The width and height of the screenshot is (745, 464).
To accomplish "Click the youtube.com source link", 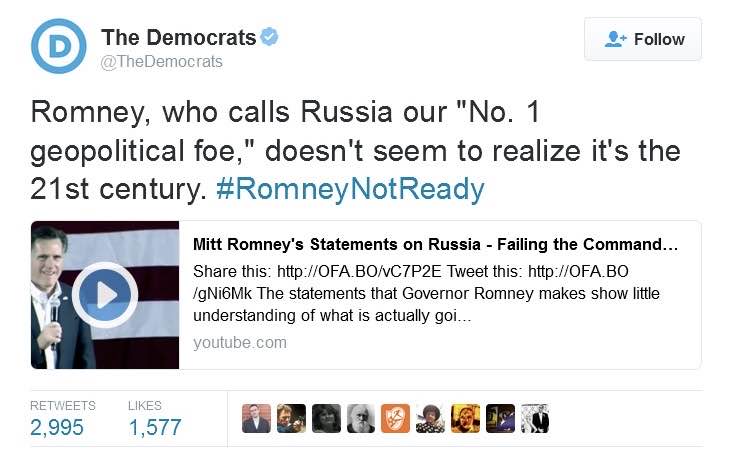I will [239, 342].
